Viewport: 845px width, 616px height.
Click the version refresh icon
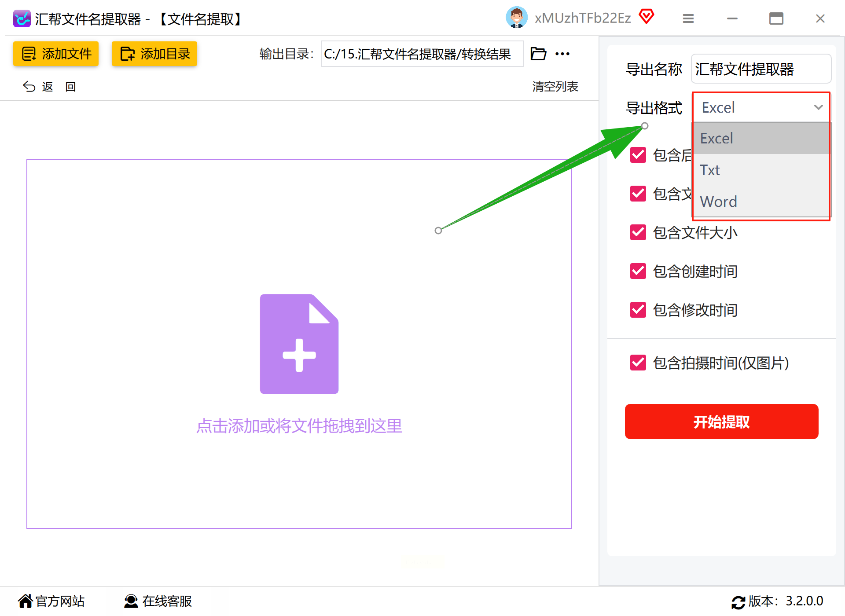(738, 602)
